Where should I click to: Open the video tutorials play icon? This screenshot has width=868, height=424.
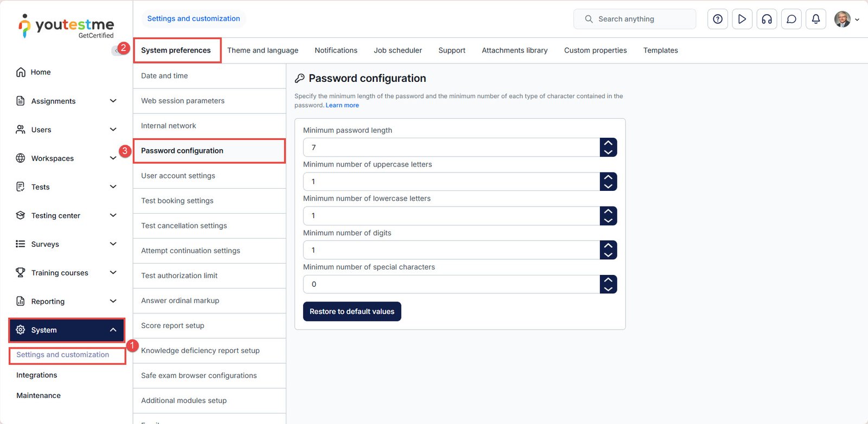tap(742, 19)
